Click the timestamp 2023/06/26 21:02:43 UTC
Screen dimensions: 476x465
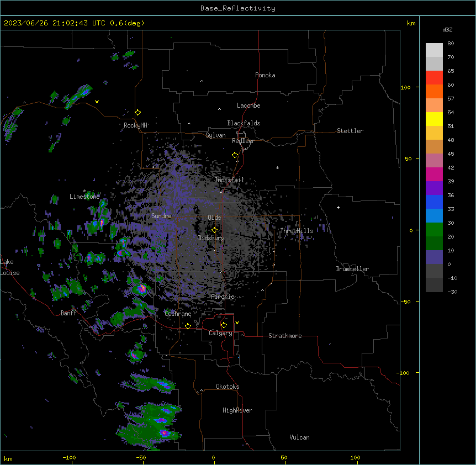point(55,23)
